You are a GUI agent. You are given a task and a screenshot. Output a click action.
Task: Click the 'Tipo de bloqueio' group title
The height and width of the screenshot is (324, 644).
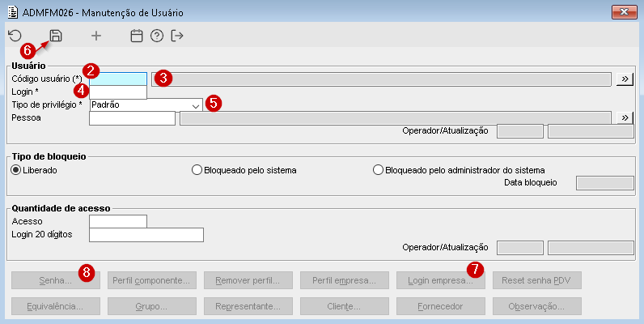(49, 156)
